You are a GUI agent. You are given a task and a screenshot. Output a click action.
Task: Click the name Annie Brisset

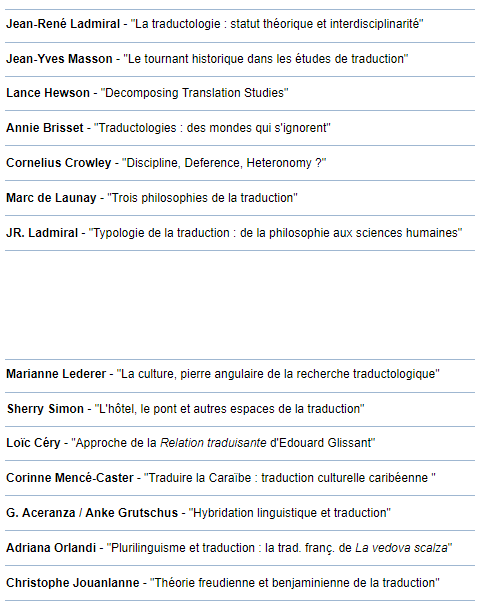[45, 128]
